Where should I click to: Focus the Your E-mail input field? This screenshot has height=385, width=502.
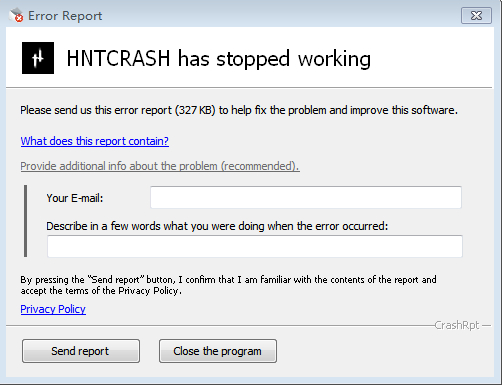tap(306, 197)
